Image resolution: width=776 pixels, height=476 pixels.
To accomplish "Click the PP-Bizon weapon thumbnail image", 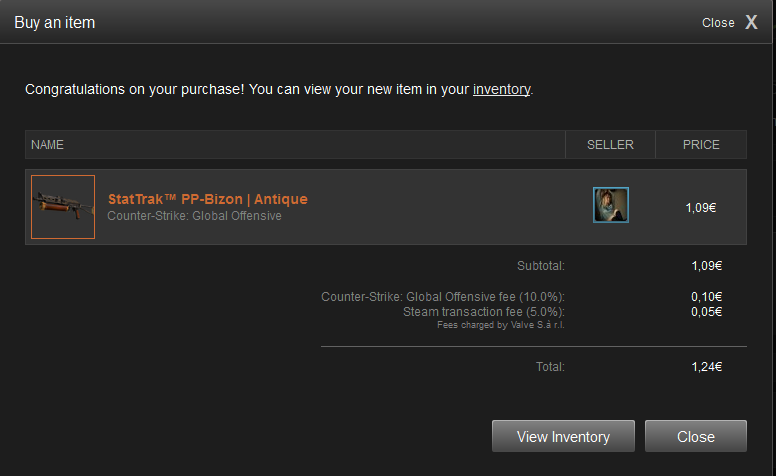I will [63, 207].
